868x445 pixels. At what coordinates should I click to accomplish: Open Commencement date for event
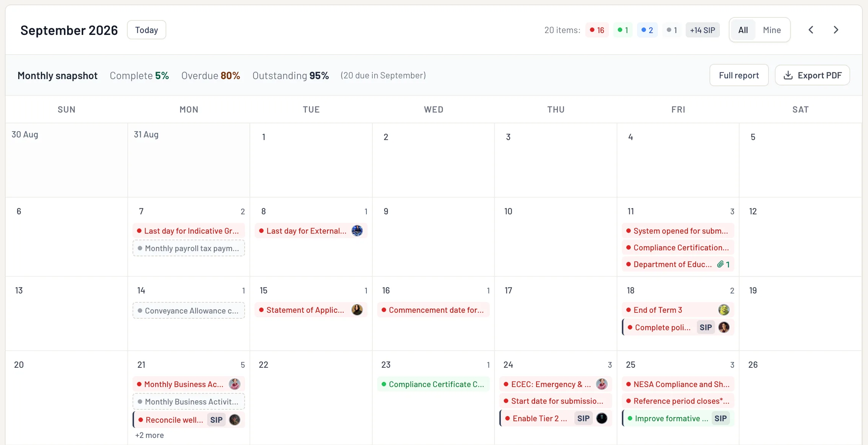[434, 310]
